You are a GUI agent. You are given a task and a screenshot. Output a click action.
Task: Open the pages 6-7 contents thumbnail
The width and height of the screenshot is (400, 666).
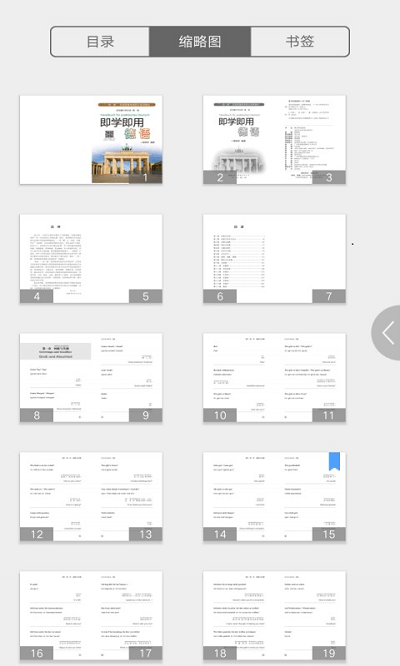[x=274, y=259]
